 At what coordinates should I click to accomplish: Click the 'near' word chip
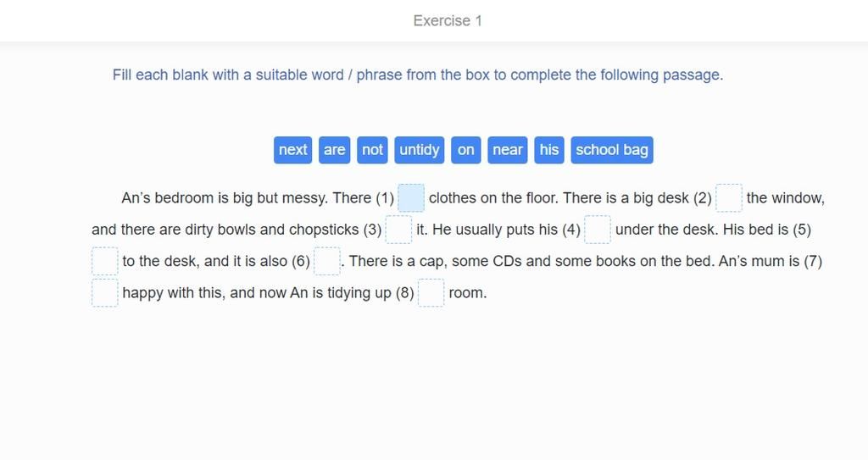tap(508, 150)
